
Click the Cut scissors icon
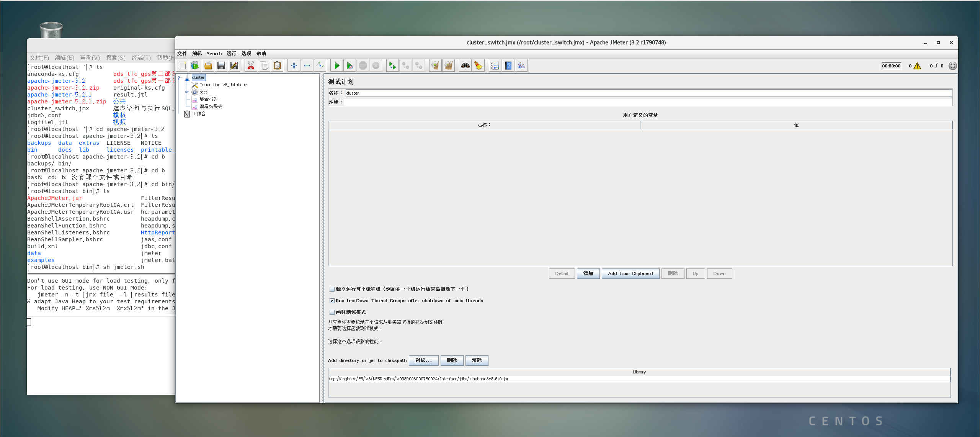pyautogui.click(x=251, y=66)
